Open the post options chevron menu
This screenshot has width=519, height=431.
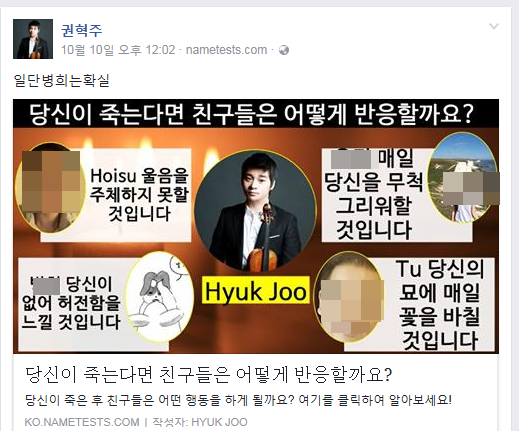494,26
